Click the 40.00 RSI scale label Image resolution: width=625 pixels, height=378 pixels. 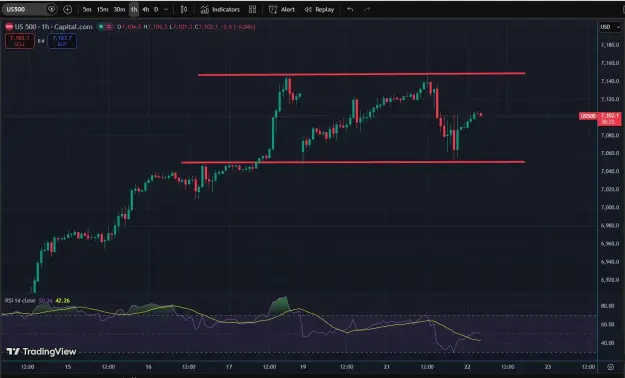tap(607, 343)
